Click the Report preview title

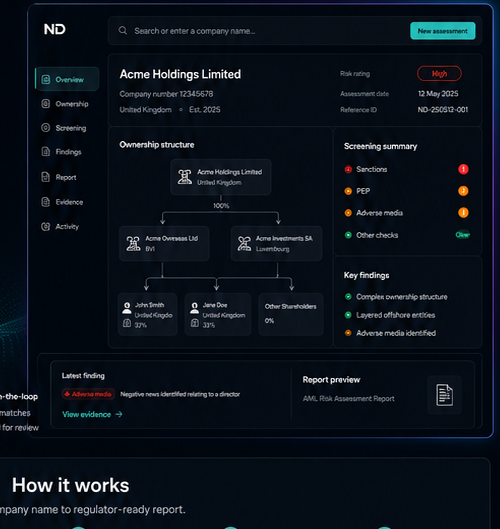pyautogui.click(x=331, y=380)
